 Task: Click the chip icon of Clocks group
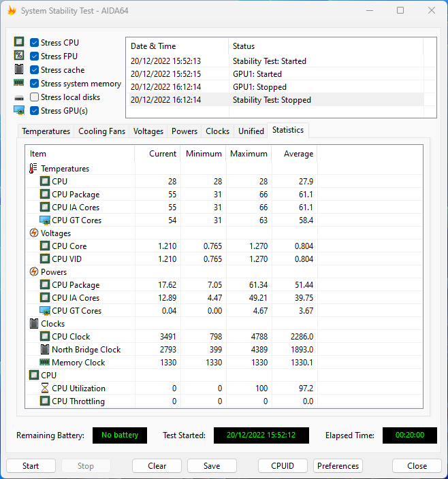[x=34, y=323]
